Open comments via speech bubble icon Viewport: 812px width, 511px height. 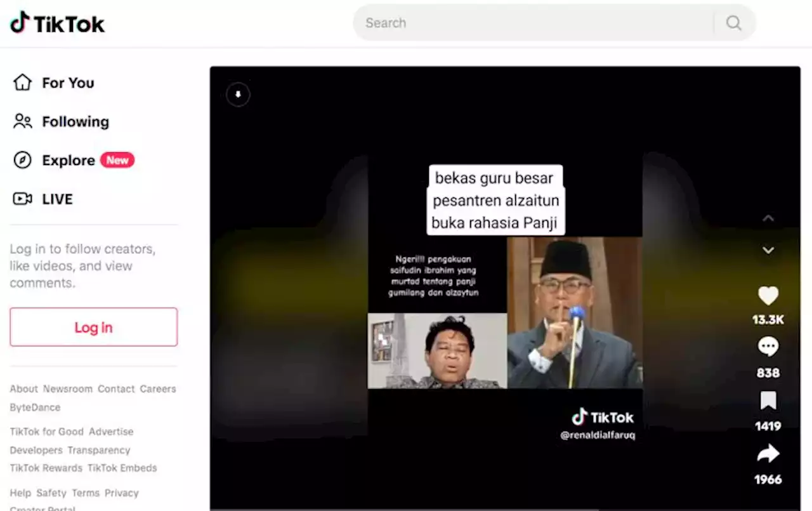pos(768,347)
